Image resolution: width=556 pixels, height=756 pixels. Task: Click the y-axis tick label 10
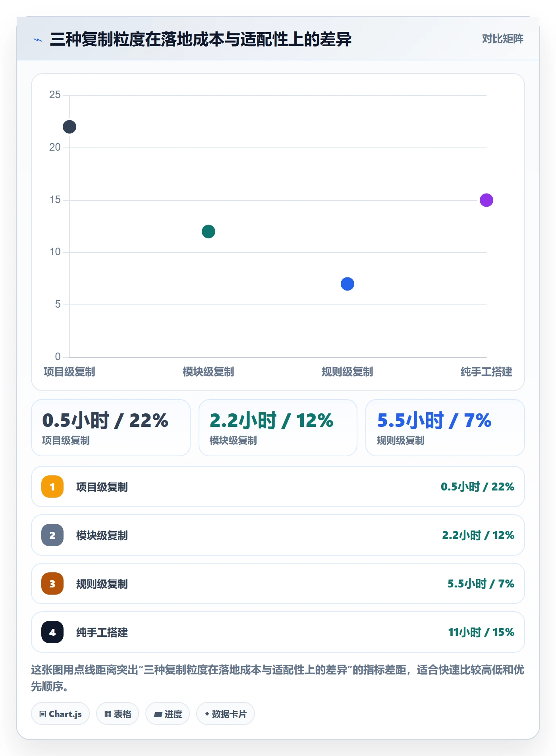coord(55,252)
